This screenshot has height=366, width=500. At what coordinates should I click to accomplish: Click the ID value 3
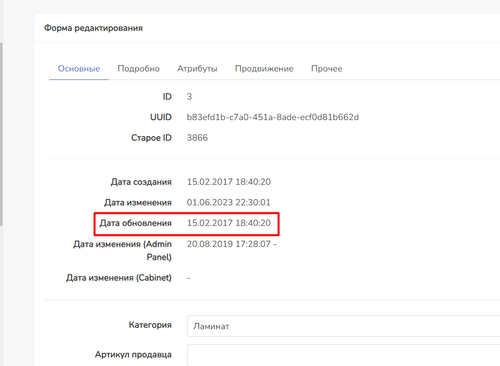tap(189, 97)
